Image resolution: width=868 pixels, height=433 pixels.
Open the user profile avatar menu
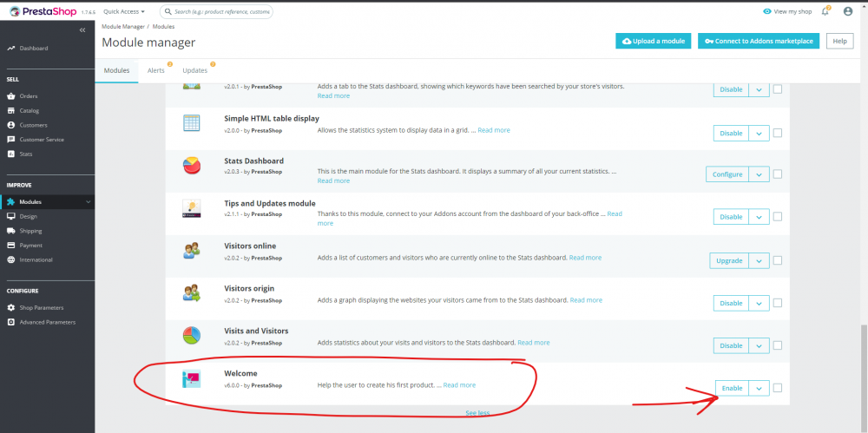point(848,11)
